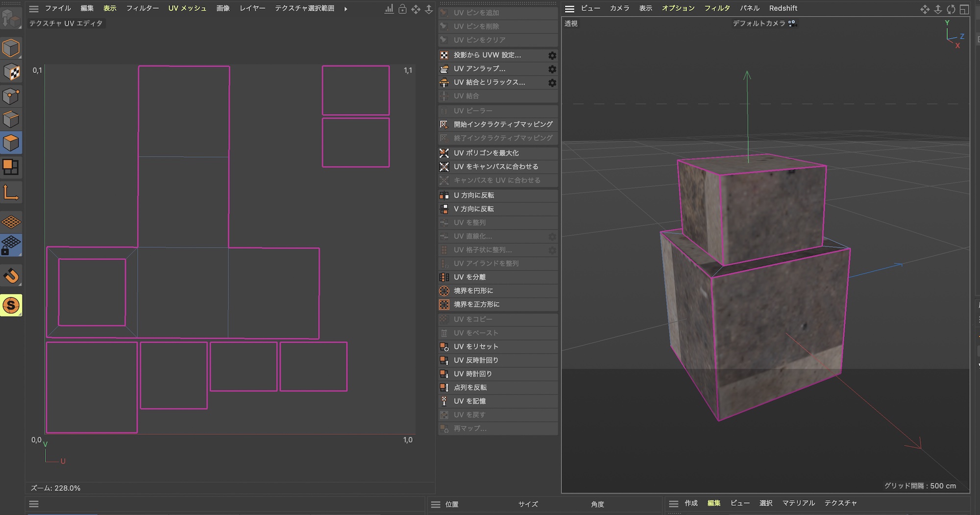Click the UV をリセット command
This screenshot has height=515, width=980.
[475, 346]
